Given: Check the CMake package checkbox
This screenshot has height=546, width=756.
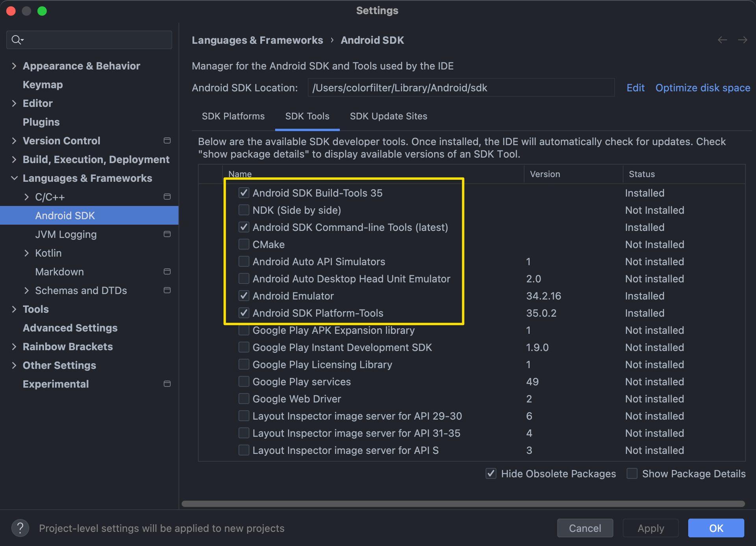Looking at the screenshot, I should pos(244,244).
